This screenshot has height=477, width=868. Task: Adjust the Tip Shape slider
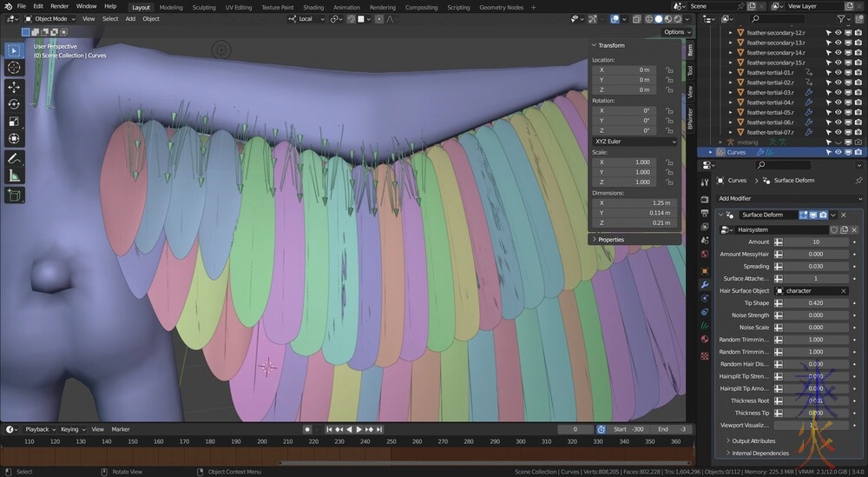tap(814, 302)
